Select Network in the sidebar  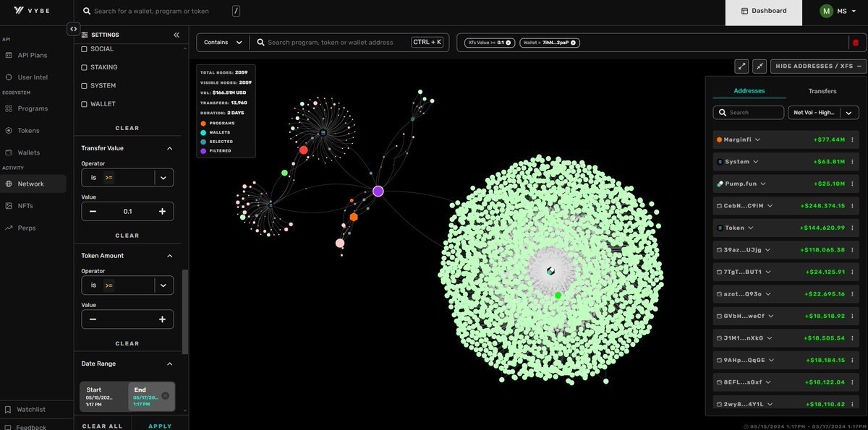[x=33, y=184]
